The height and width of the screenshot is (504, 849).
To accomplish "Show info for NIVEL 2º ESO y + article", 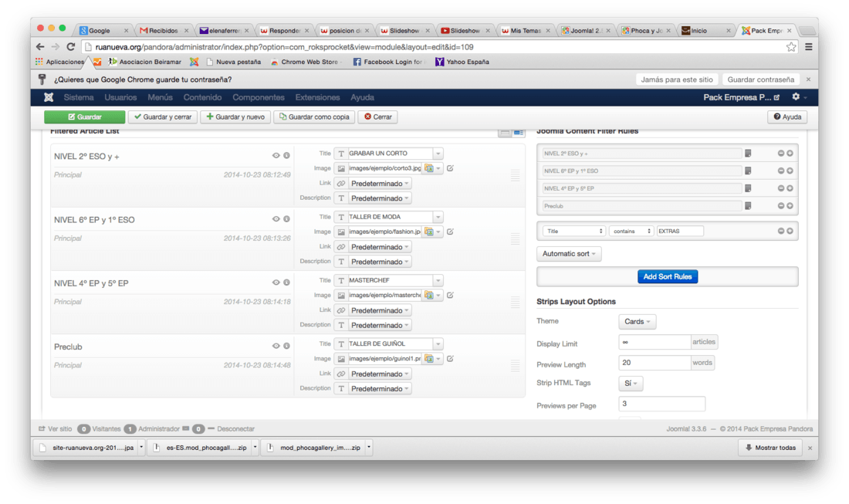I will coord(286,155).
